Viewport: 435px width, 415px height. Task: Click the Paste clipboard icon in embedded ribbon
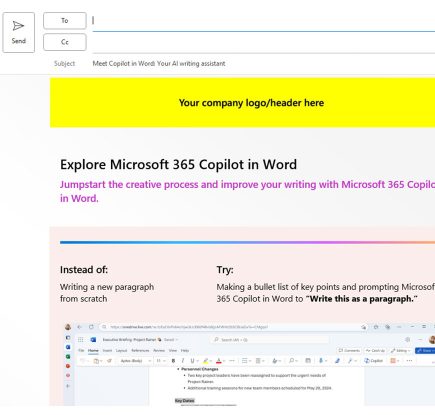96,361
